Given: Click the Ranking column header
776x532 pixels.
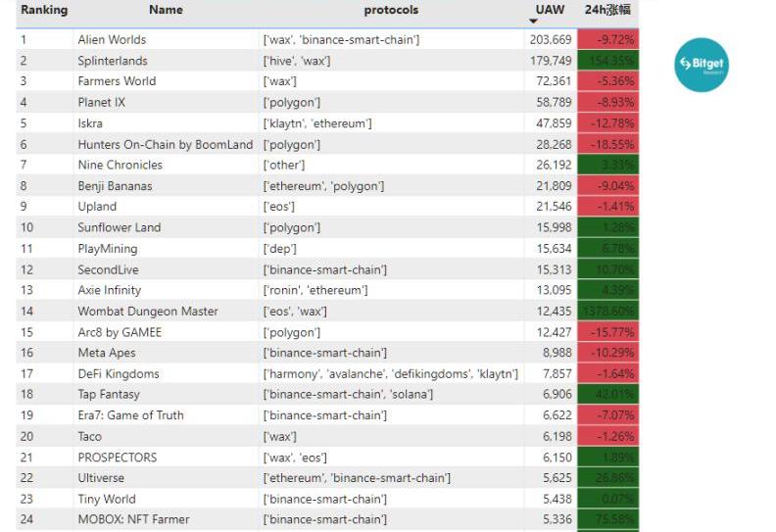Looking at the screenshot, I should tap(44, 10).
